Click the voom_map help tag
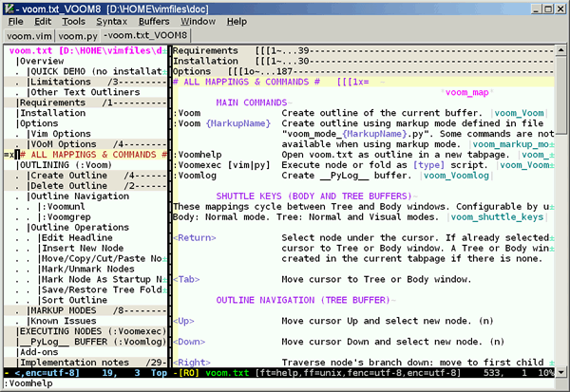The height and width of the screenshot is (392, 570). (466, 92)
